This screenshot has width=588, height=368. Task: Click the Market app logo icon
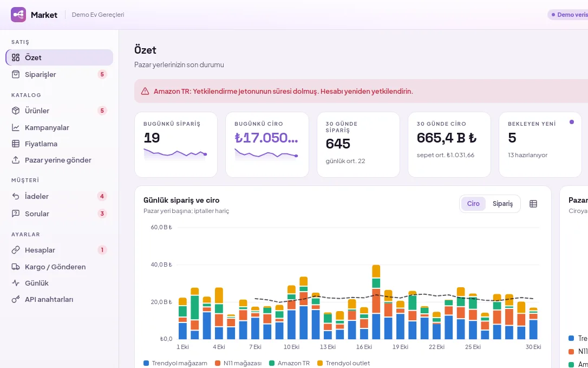(x=18, y=15)
